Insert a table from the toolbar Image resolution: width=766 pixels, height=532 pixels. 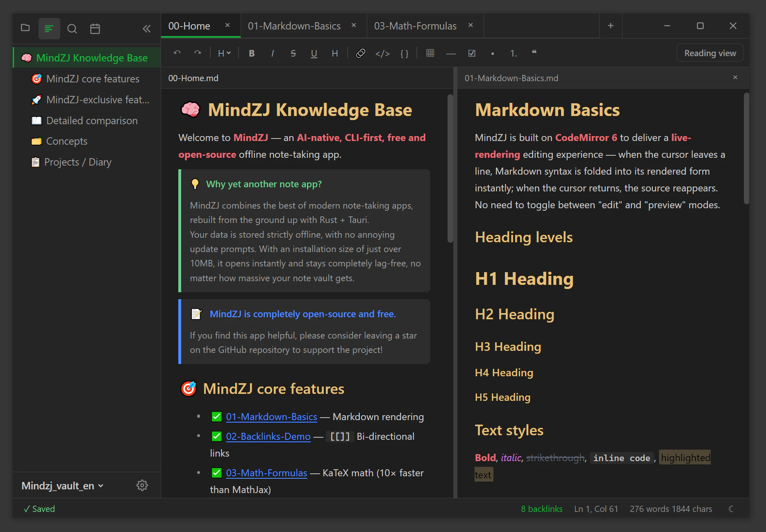(430, 53)
